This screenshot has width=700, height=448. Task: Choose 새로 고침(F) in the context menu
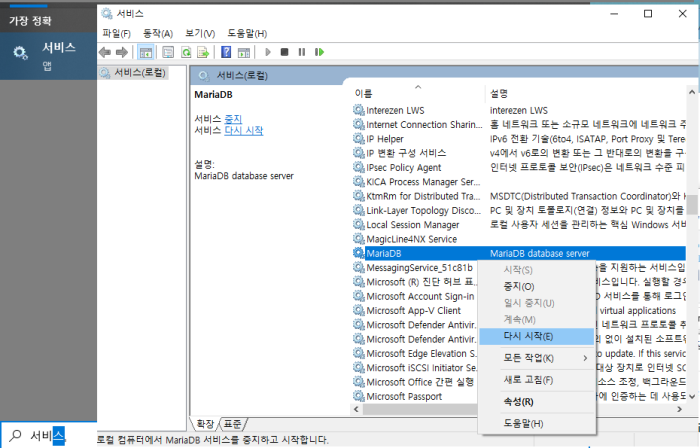(x=537, y=380)
